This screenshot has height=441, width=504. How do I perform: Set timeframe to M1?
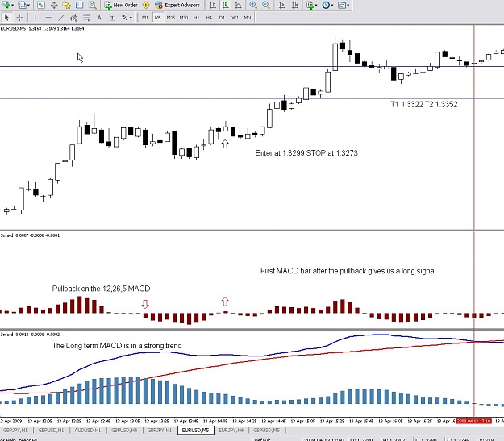click(145, 18)
